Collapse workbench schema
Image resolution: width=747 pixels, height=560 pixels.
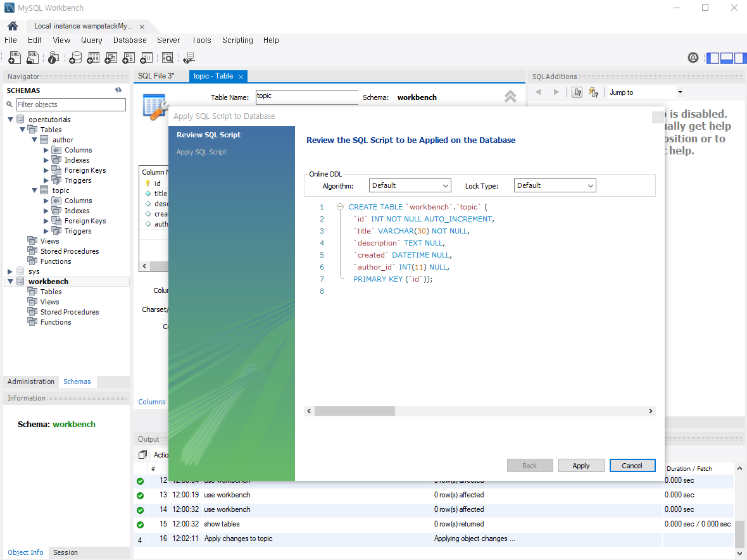11,282
